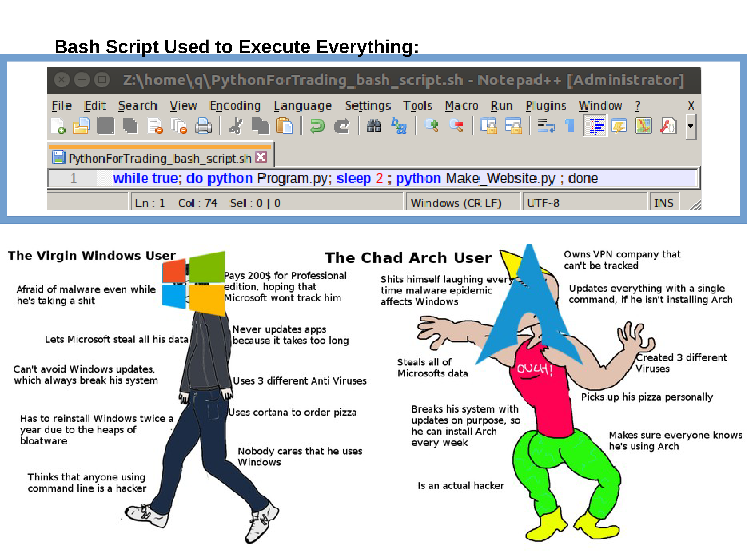
Task: Click the Windows (CR LF) status field
Action: pos(456,203)
